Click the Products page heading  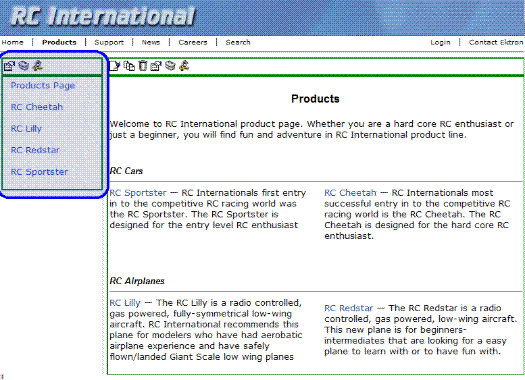315,99
